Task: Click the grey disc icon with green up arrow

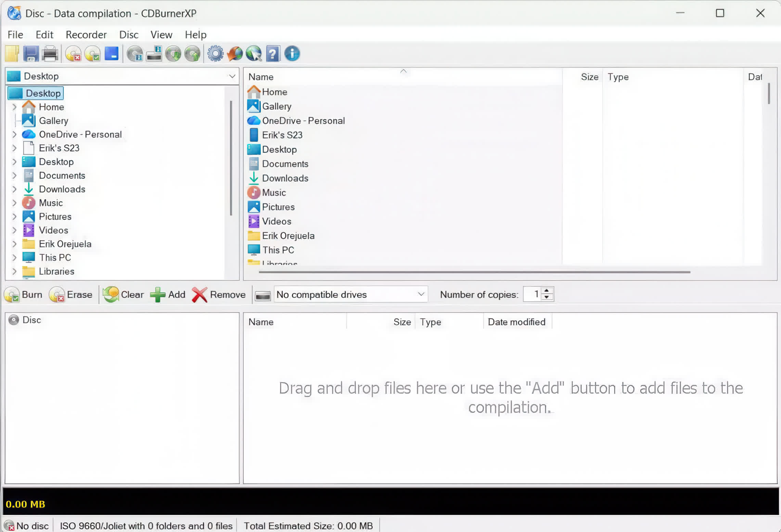Action: tap(192, 54)
